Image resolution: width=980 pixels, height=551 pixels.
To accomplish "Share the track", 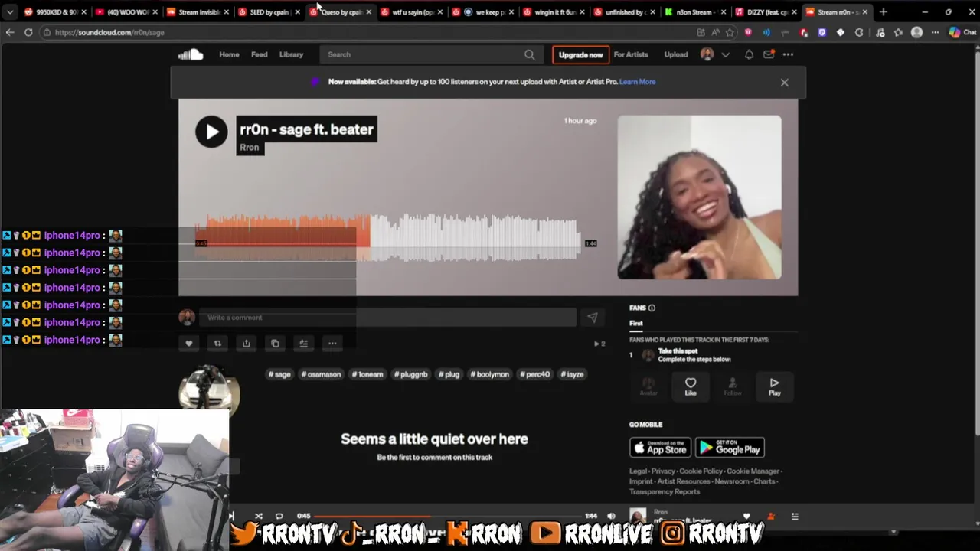I will tap(246, 344).
